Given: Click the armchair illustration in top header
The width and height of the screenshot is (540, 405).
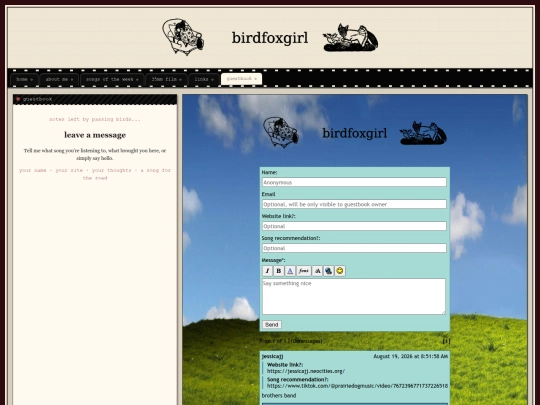Looking at the screenshot, I should 183,37.
